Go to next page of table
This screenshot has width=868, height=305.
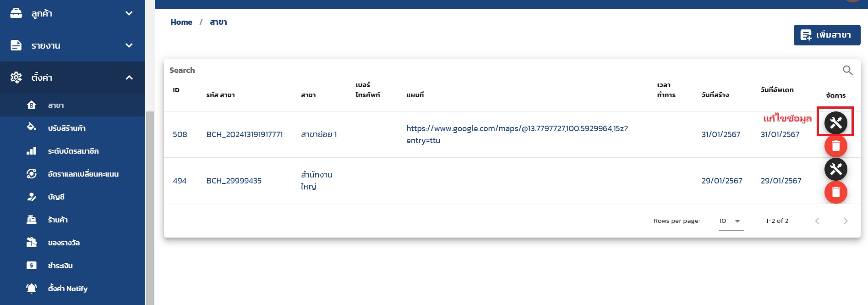pyautogui.click(x=846, y=221)
